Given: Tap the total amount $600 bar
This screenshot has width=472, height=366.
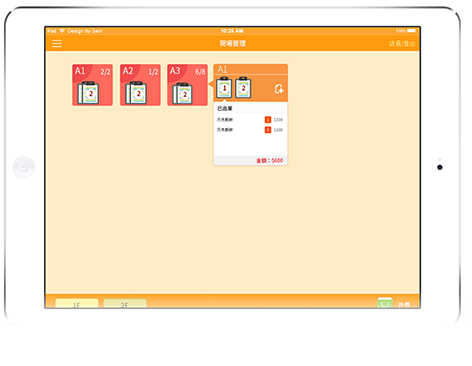Looking at the screenshot, I should (x=250, y=160).
